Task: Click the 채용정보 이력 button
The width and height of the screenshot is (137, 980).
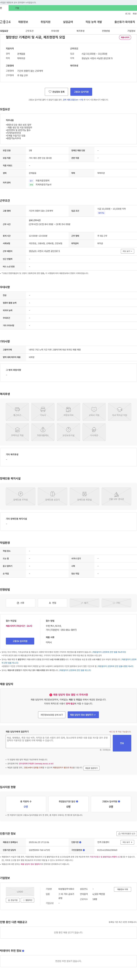Action: (122, 890)
